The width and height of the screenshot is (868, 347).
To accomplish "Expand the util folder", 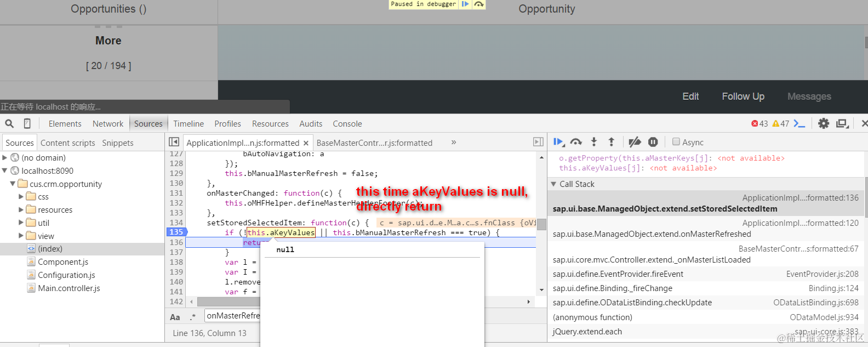I will (21, 223).
